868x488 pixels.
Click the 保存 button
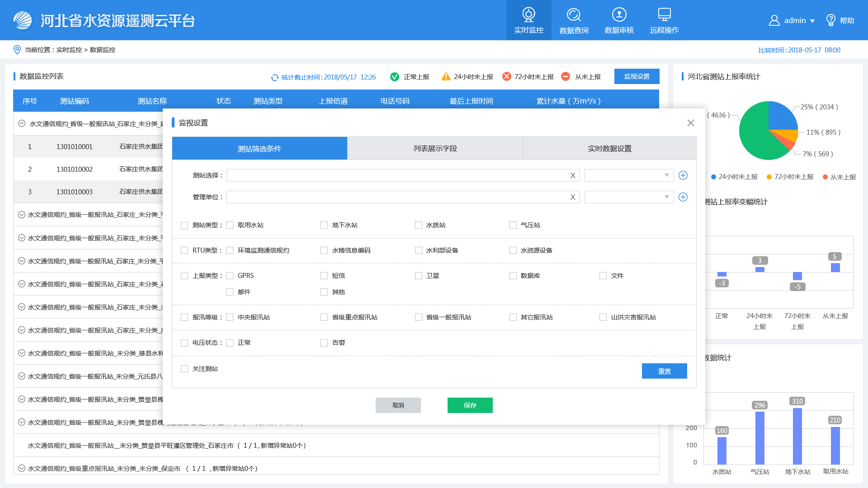[470, 405]
